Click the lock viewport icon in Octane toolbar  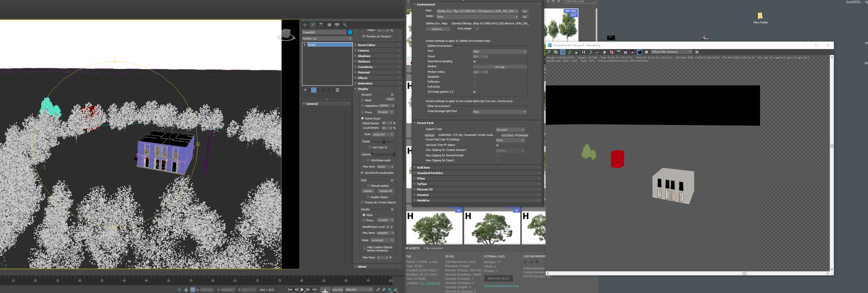(576, 52)
